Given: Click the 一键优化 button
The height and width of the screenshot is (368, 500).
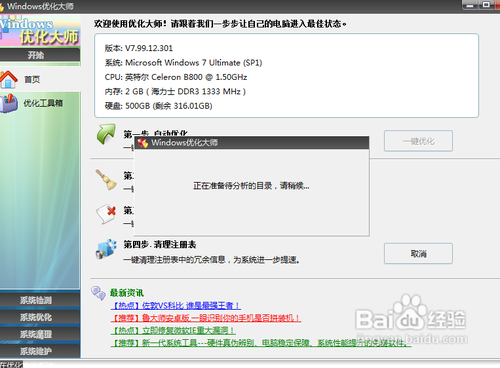Looking at the screenshot, I should click(x=418, y=141).
